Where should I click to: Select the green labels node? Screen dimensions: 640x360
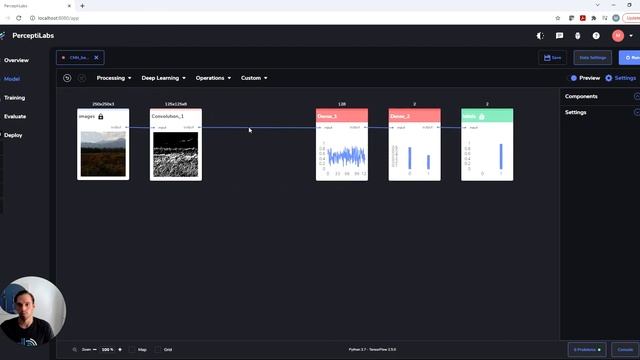pos(487,144)
